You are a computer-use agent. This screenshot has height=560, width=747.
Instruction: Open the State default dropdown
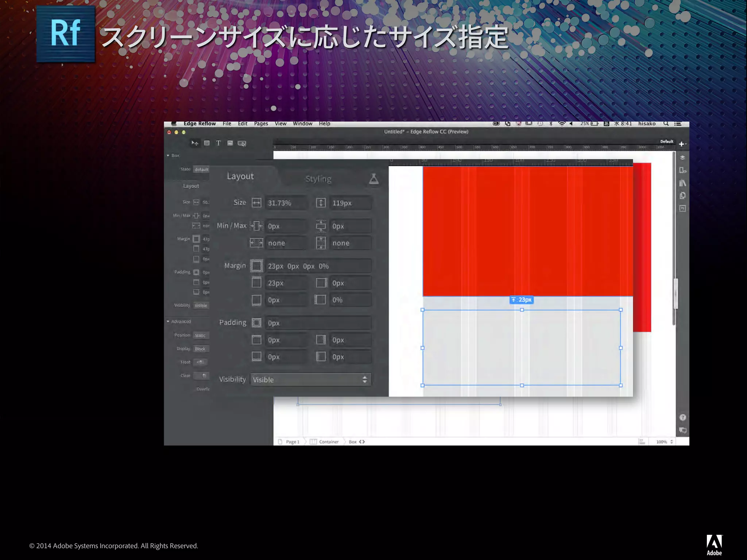pyautogui.click(x=201, y=170)
